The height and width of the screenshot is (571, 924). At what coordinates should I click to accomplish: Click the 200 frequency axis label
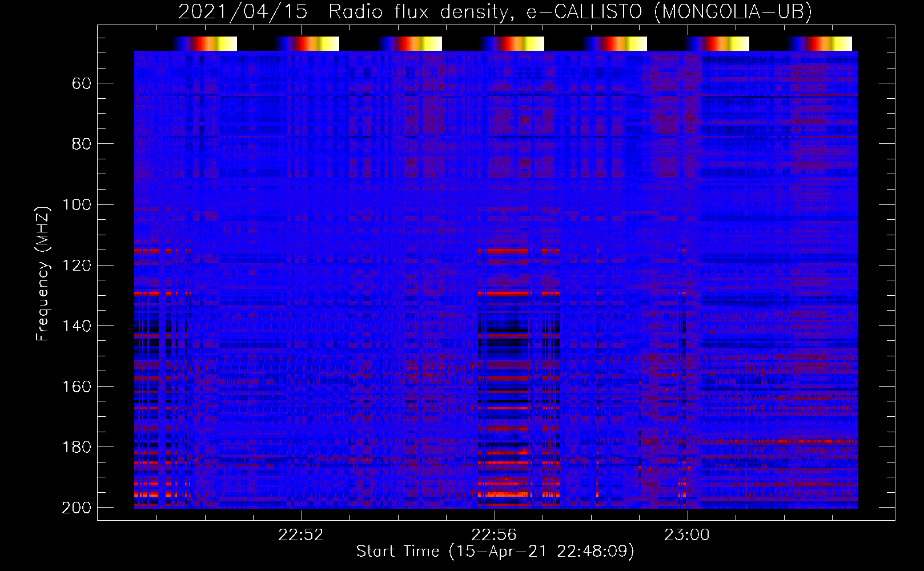tap(77, 508)
